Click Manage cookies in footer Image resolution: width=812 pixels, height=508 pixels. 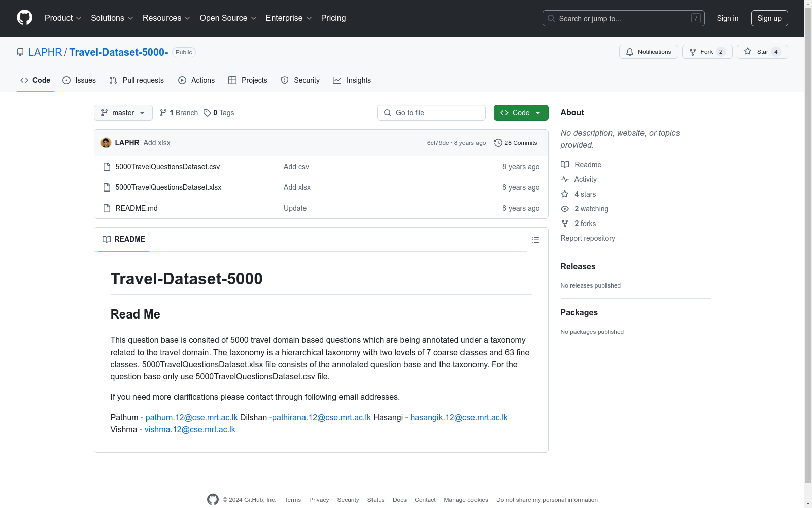click(466, 500)
